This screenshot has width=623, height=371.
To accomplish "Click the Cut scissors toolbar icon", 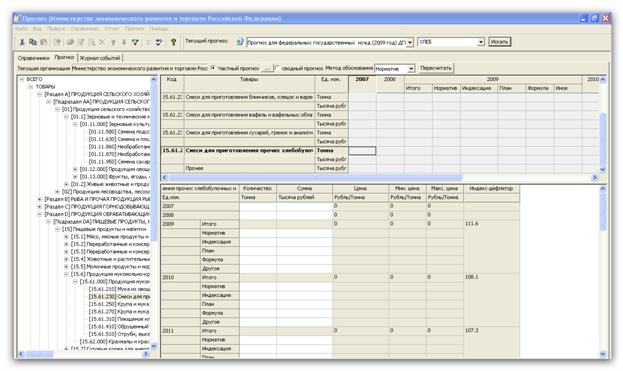I will [x=23, y=42].
